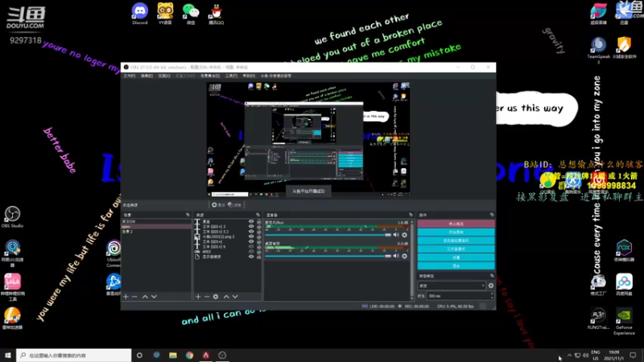Show the 文本 (GDI+) 9 source

point(251,246)
